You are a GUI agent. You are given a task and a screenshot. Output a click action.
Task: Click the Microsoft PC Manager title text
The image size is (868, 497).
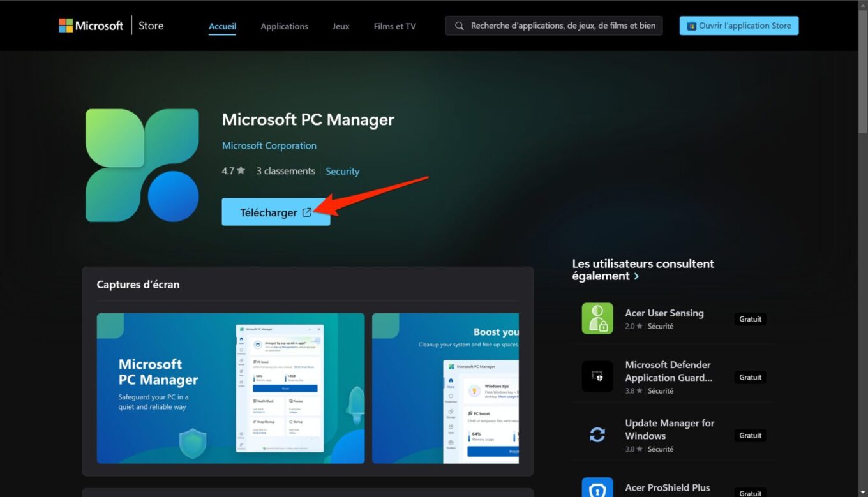pos(308,119)
